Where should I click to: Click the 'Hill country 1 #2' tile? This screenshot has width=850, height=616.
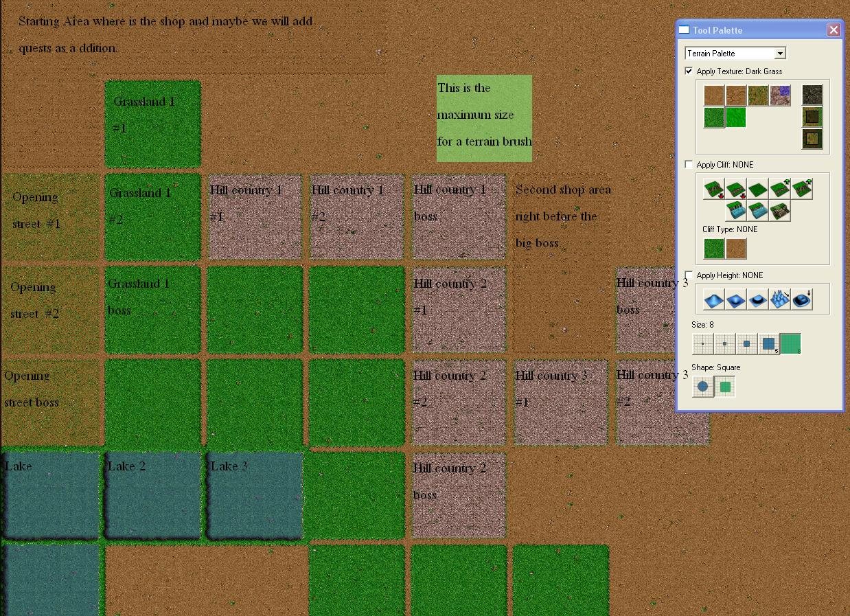point(356,217)
